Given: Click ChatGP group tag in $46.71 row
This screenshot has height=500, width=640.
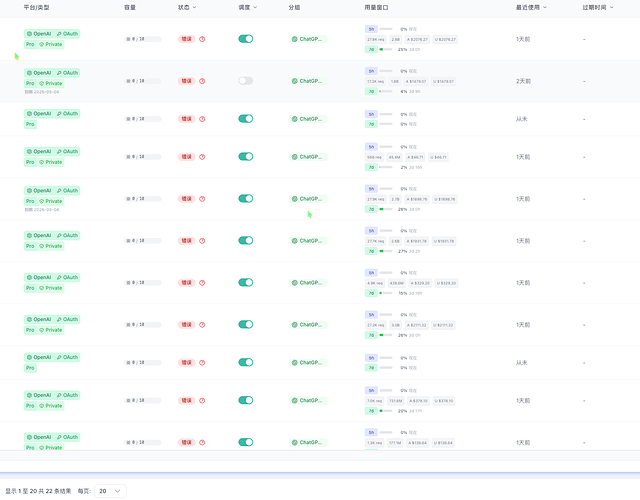Looking at the screenshot, I should point(308,157).
